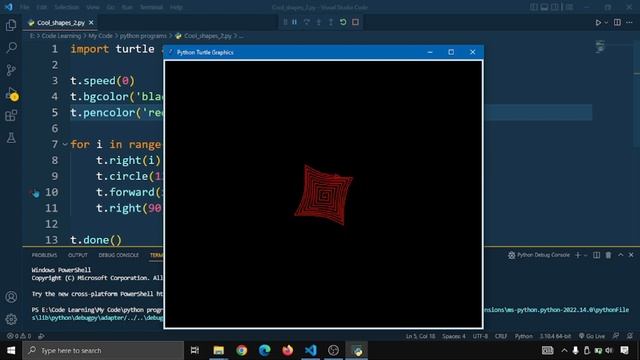Change the CRLF line ending setting
The width and height of the screenshot is (640, 360).
pos(501,336)
